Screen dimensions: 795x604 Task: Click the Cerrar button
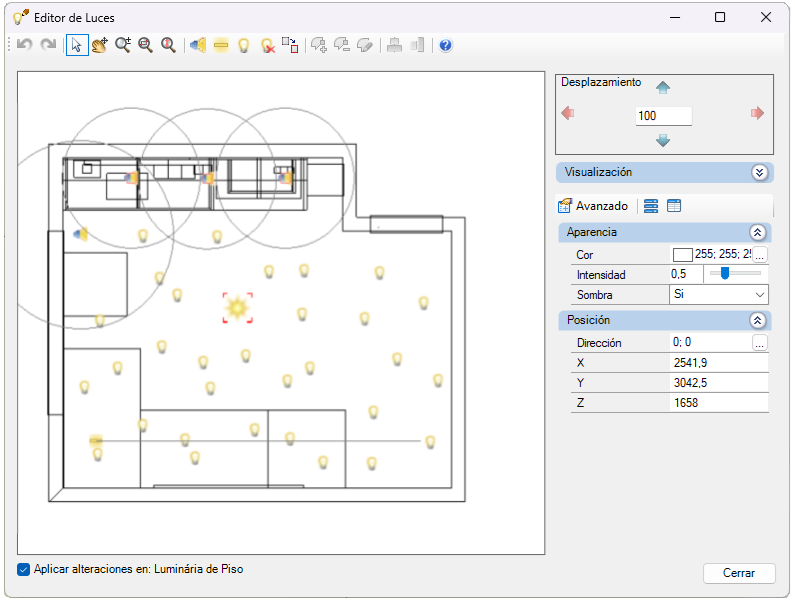(x=739, y=573)
